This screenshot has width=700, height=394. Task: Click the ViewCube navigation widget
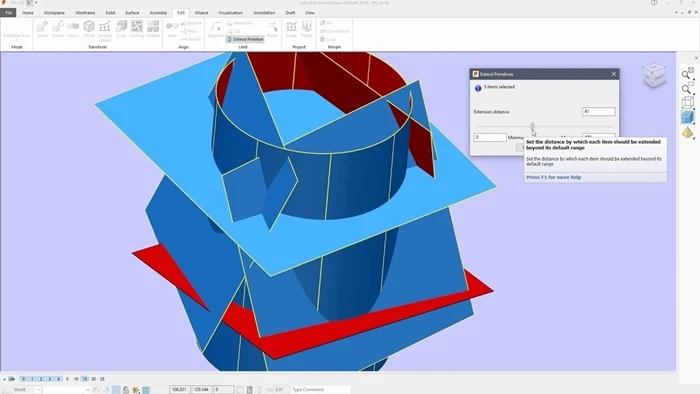pos(654,76)
